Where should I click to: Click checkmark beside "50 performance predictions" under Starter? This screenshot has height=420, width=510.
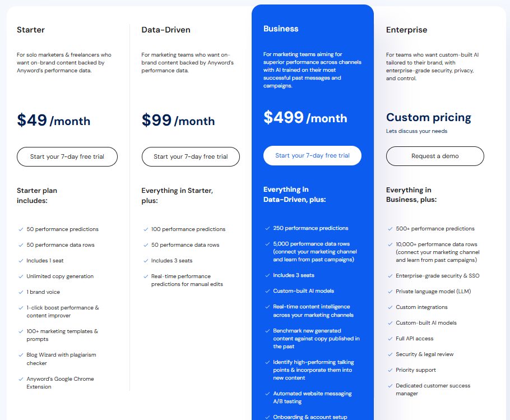(21, 229)
